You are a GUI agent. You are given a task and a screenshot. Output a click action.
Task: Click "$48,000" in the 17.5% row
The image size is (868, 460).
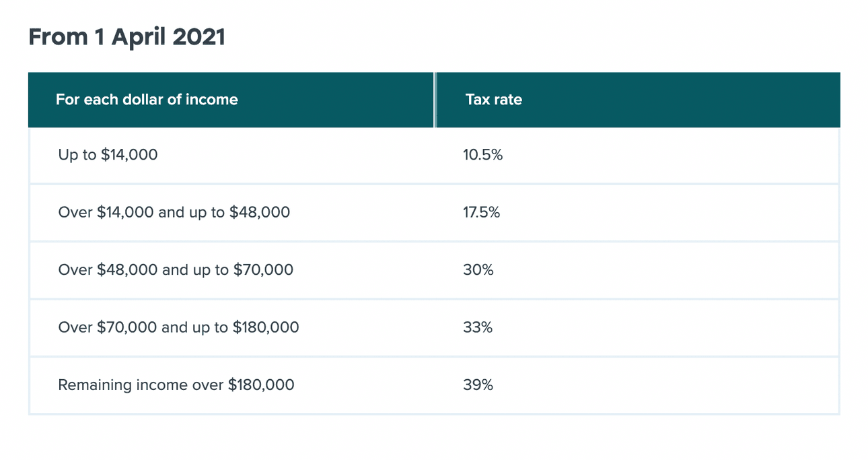click(260, 213)
